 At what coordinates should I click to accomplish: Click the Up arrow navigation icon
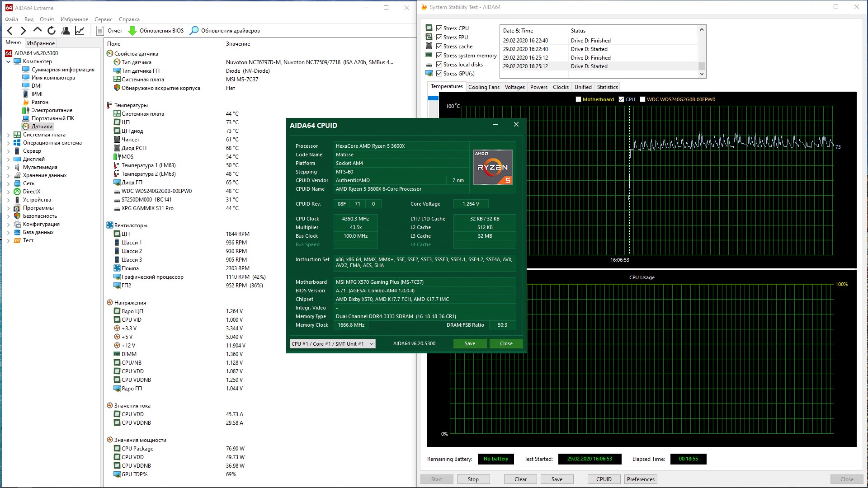point(38,30)
